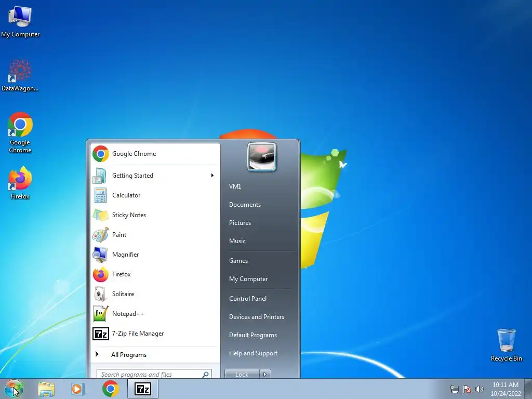Open Calculator via its Start menu icon
532x399 pixels.
[100, 195]
